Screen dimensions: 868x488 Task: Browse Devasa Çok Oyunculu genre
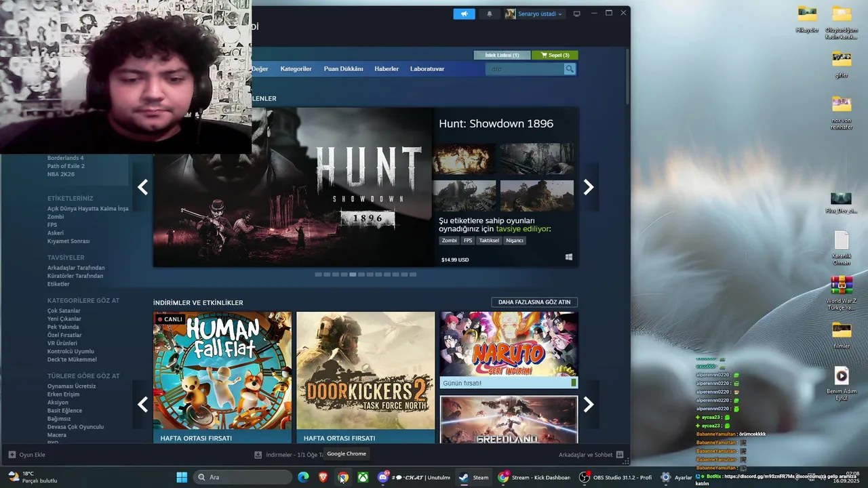pos(75,427)
